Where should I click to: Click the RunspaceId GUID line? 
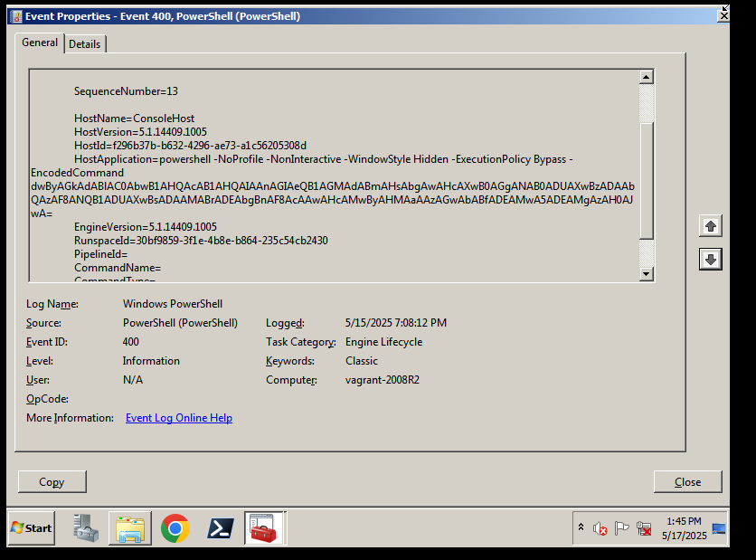(x=201, y=241)
